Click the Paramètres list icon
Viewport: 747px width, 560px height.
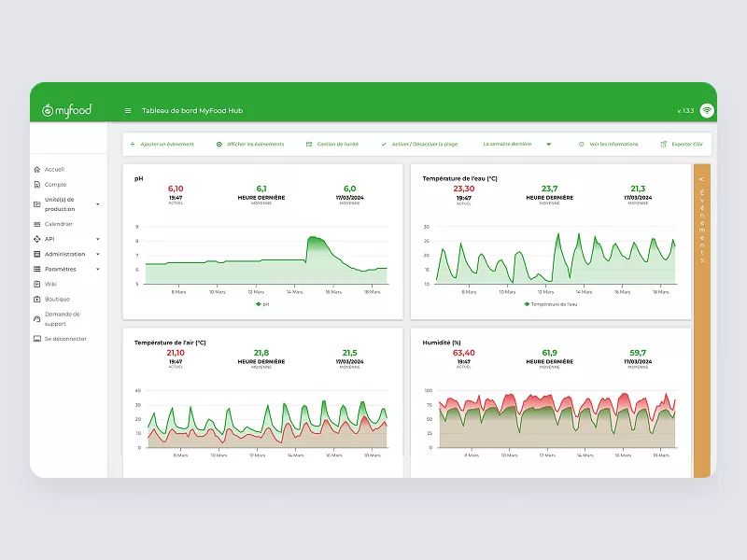click(x=37, y=269)
